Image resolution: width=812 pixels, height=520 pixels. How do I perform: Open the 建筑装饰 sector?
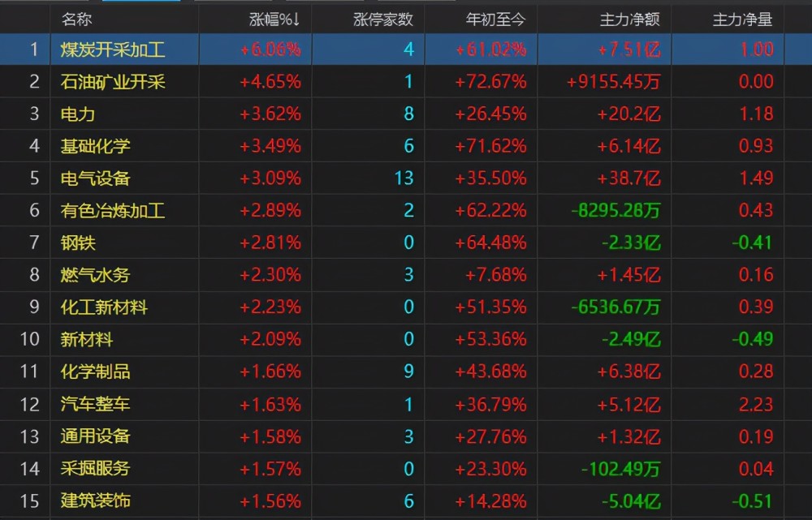(95, 500)
